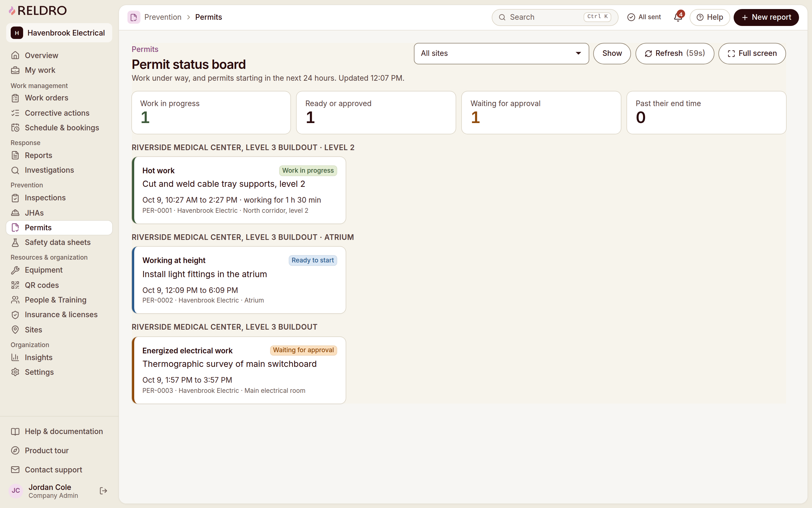Click the Past their end time tile

point(706,113)
